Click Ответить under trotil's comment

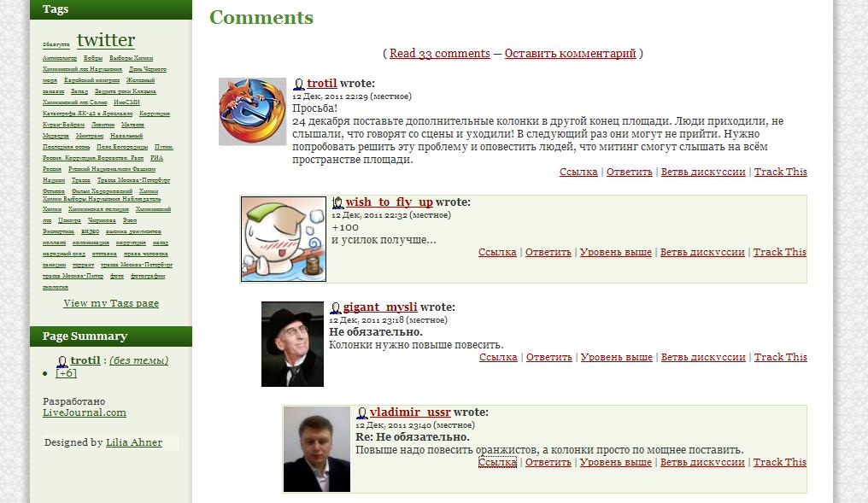point(630,173)
